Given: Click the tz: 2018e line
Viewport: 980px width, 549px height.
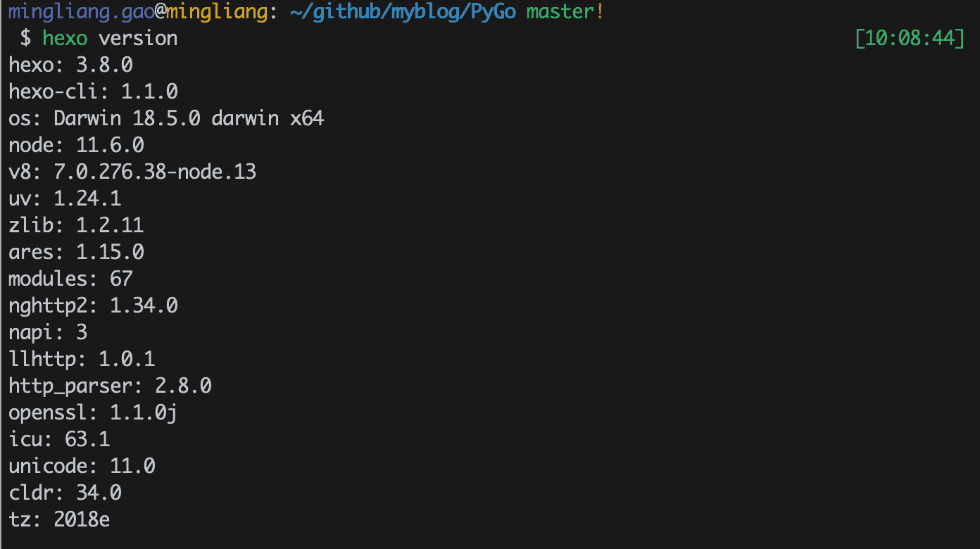Looking at the screenshot, I should (59, 519).
